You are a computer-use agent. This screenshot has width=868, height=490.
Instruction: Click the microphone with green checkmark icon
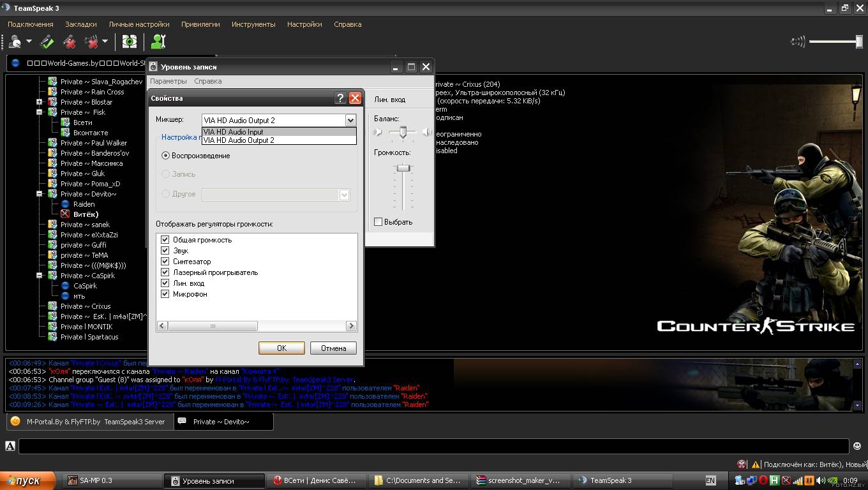pyautogui.click(x=47, y=42)
